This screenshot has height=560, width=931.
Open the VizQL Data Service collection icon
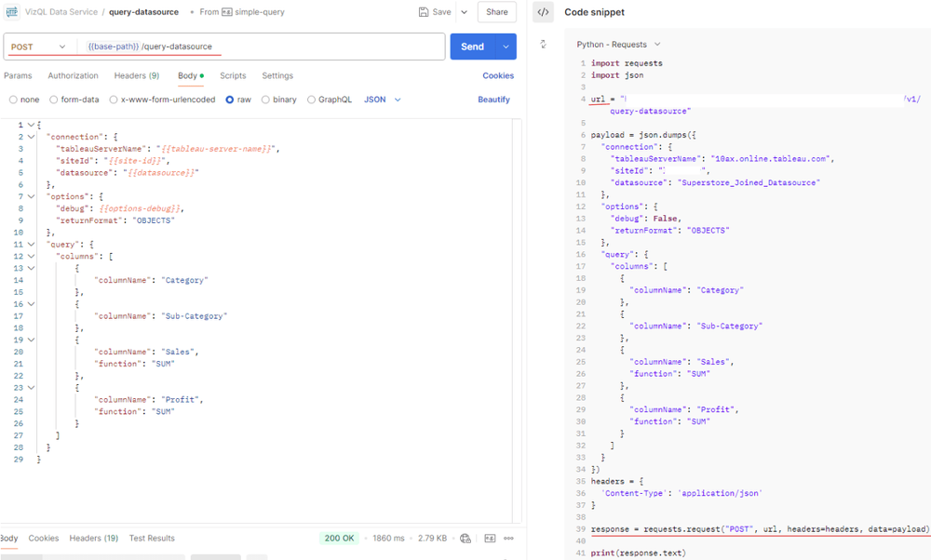tap(12, 12)
